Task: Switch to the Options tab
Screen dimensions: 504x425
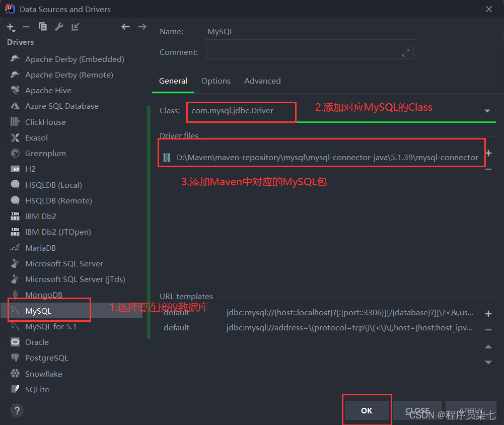Action: [216, 81]
